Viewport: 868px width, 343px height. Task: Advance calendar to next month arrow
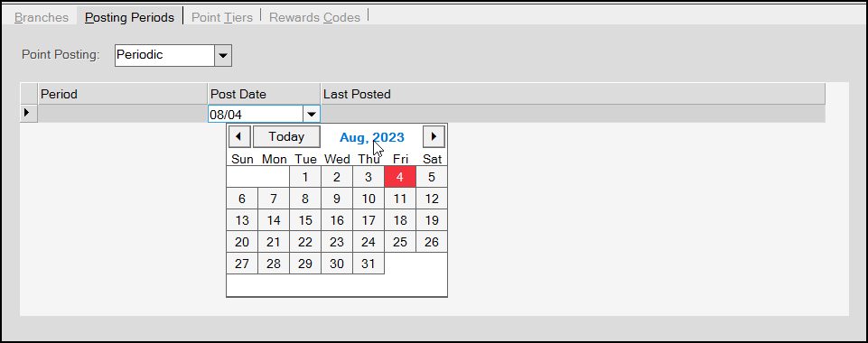point(434,136)
